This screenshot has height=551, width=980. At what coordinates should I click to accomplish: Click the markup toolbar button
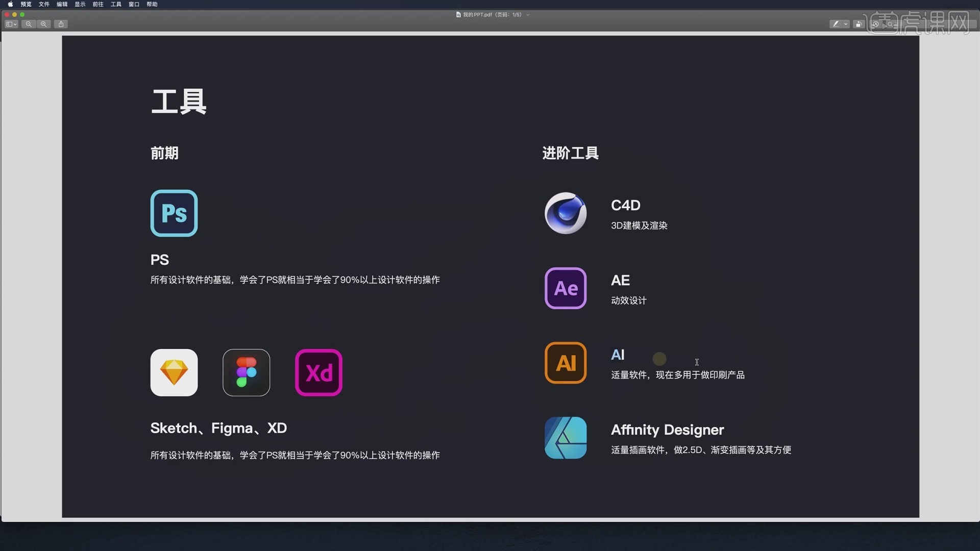[875, 24]
